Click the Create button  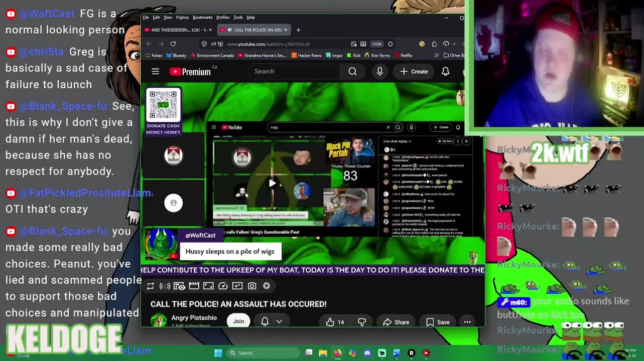click(x=414, y=72)
